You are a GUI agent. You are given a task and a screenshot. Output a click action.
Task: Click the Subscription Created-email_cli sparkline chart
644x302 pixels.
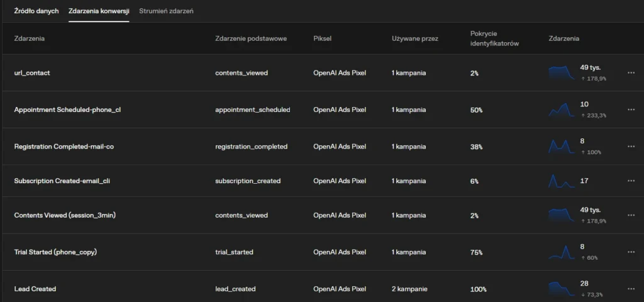click(x=562, y=181)
